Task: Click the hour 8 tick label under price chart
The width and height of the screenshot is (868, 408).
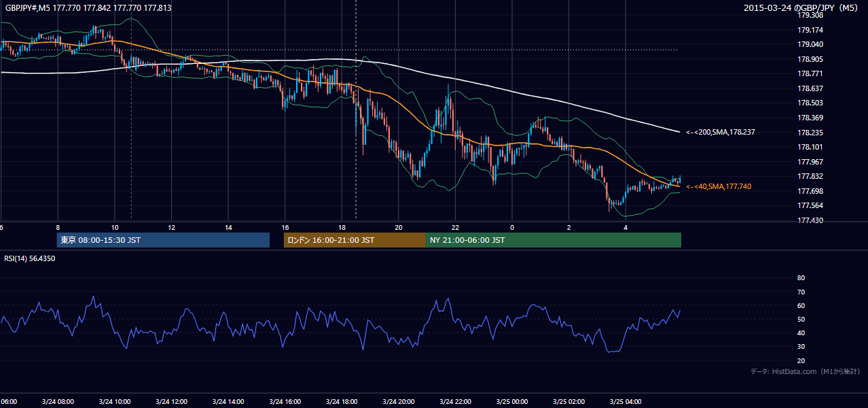Action: point(58,227)
